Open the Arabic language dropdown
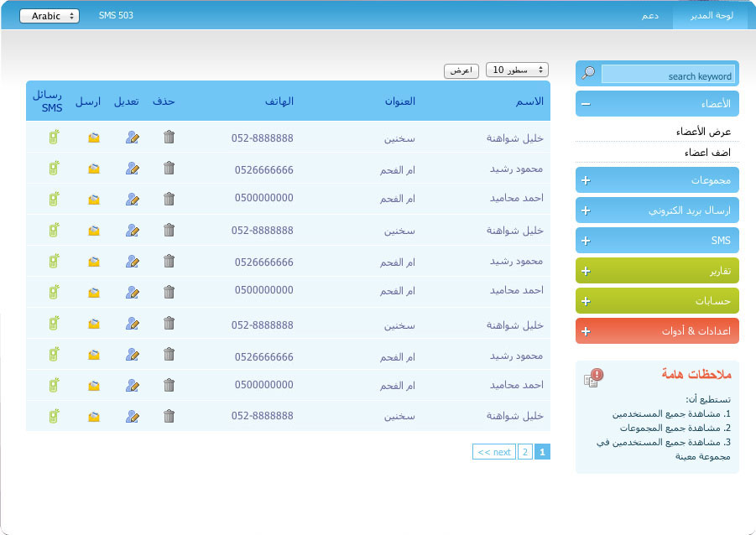Image resolution: width=756 pixels, height=535 pixels. click(x=49, y=16)
